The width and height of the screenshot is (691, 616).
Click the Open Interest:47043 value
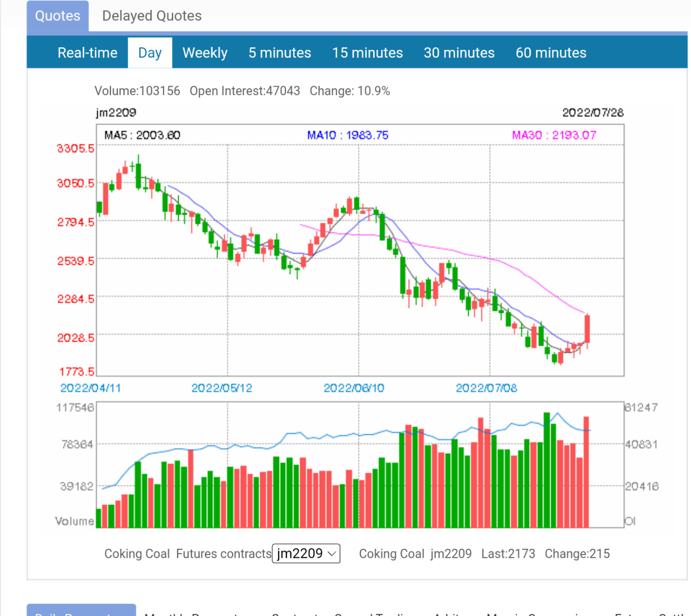(245, 91)
